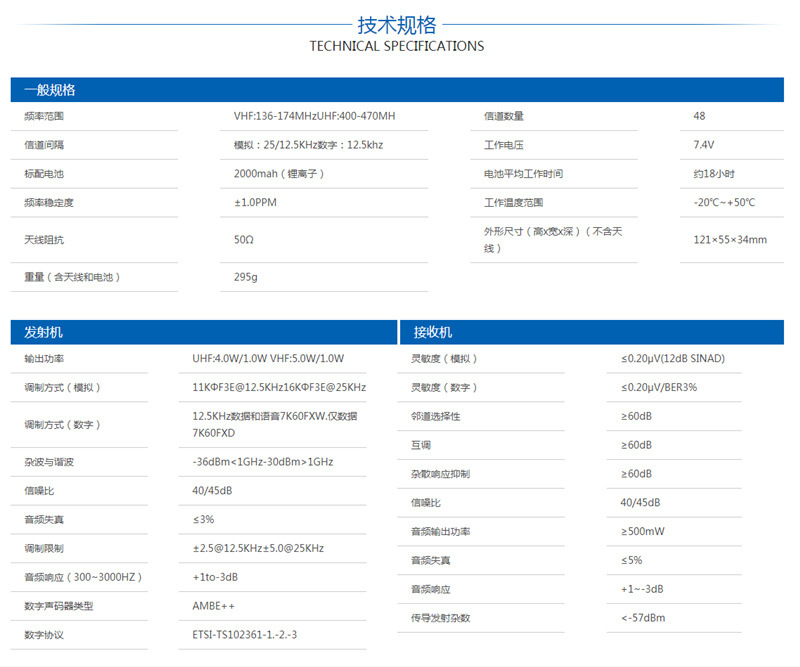Click the 频率范围 label
This screenshot has height=667, width=800.
44,116
